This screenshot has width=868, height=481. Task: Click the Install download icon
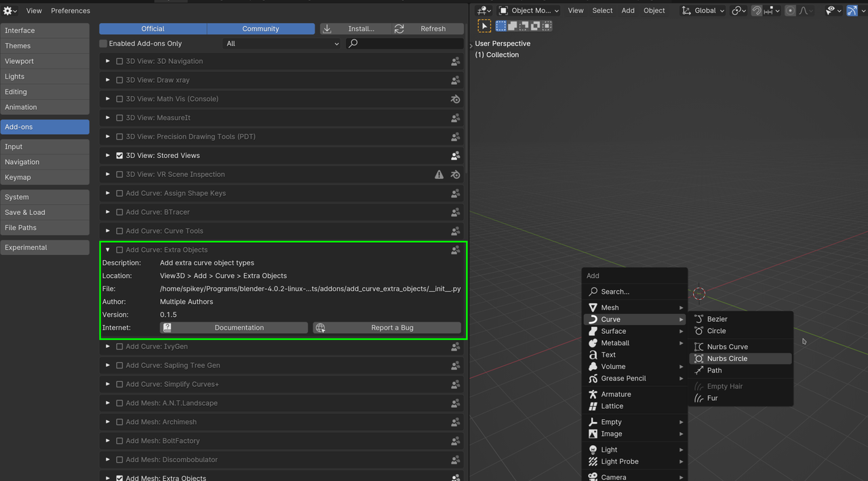point(328,28)
